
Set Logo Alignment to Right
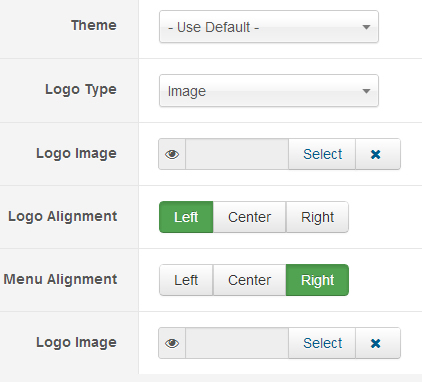317,217
